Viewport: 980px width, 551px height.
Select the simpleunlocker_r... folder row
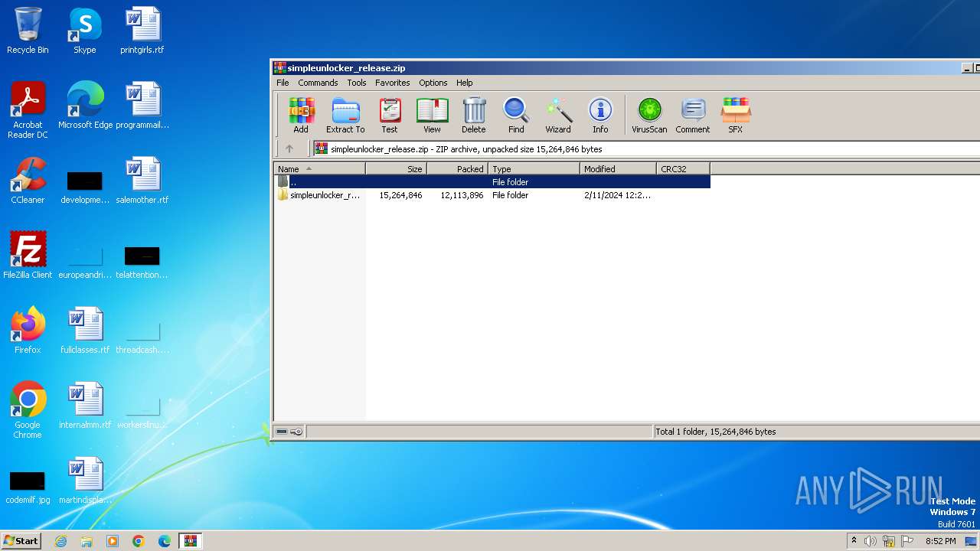[492, 195]
